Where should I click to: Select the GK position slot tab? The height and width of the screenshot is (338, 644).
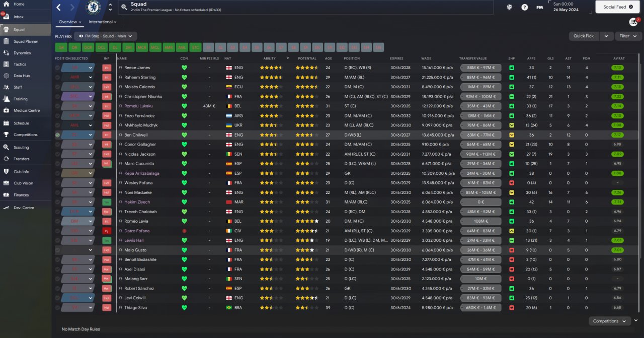pyautogui.click(x=61, y=47)
